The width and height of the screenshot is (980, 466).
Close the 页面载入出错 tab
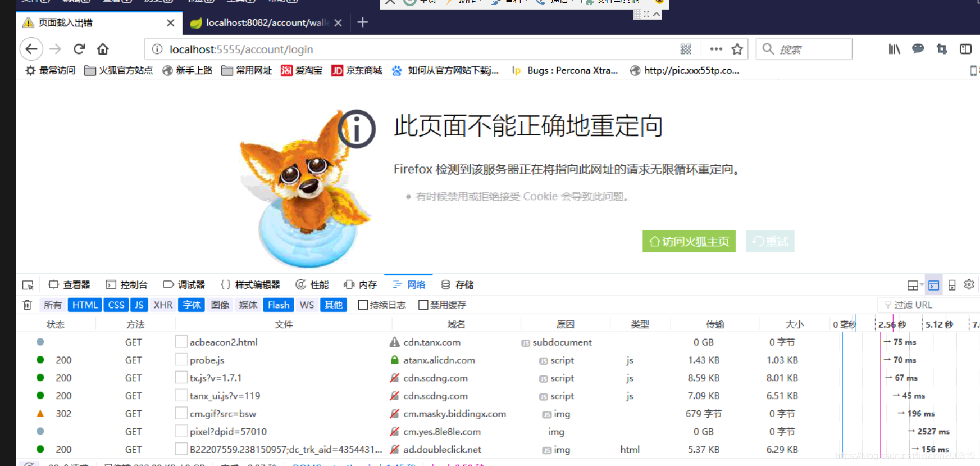pos(171,23)
